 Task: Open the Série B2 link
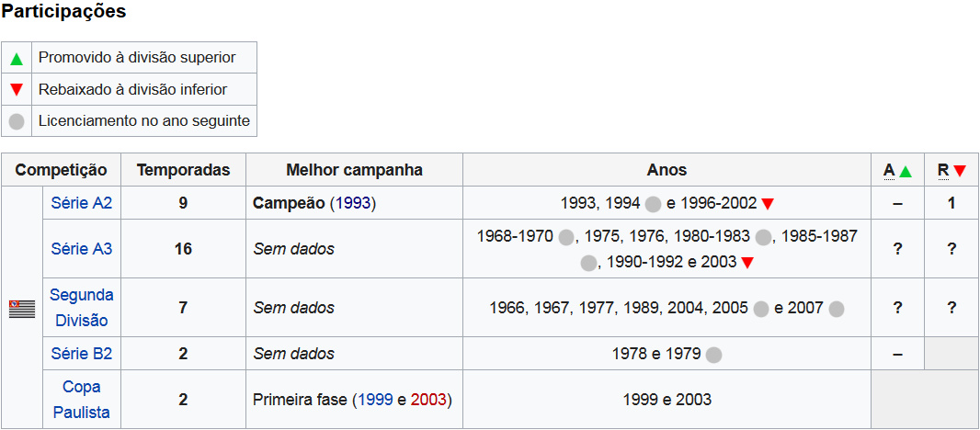point(82,354)
